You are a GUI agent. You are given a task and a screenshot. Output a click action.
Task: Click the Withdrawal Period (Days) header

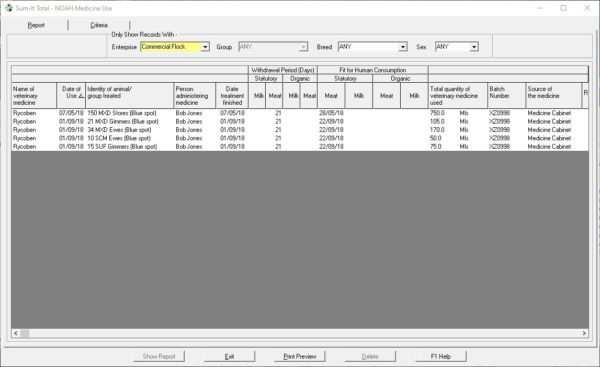point(283,70)
